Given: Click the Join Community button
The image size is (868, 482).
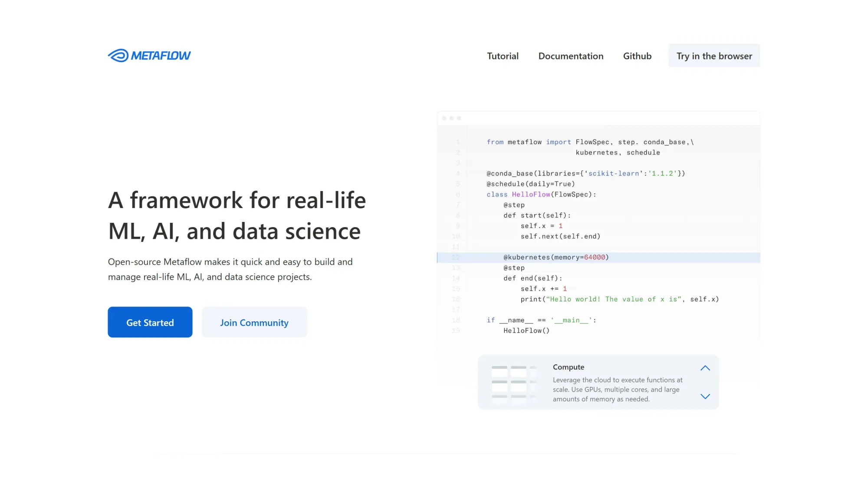Looking at the screenshot, I should [254, 322].
